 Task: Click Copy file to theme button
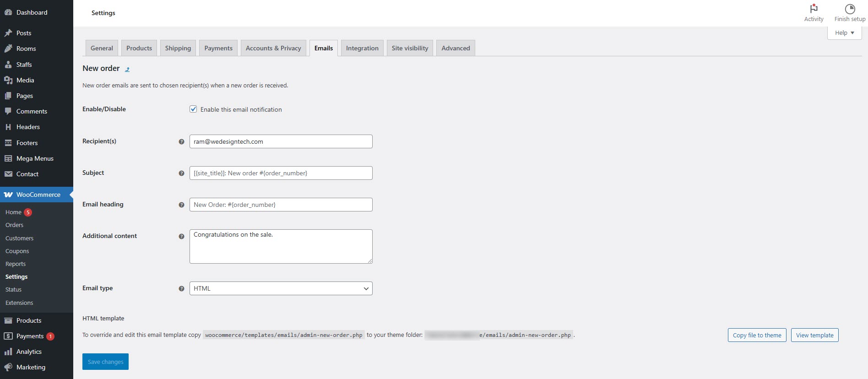click(x=757, y=335)
